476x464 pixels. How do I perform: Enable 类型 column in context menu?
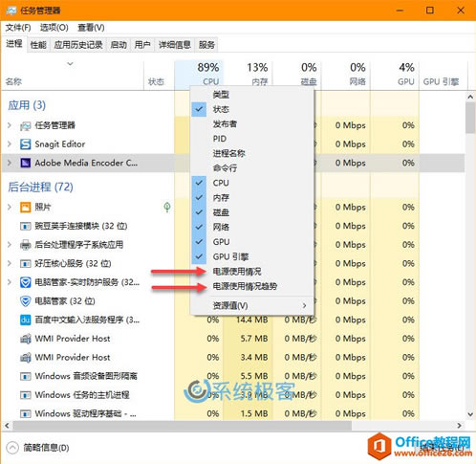(251, 95)
